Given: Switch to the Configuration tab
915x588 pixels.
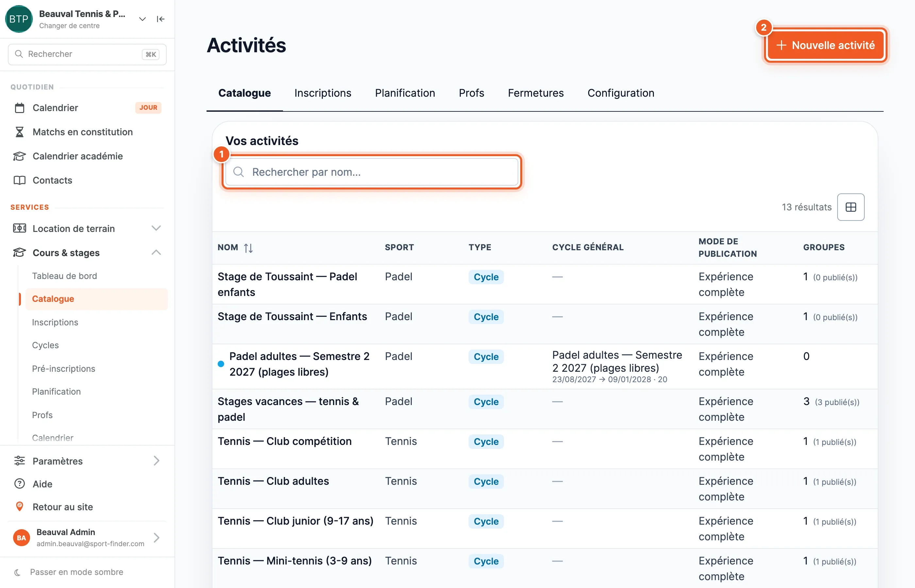Looking at the screenshot, I should [x=621, y=93].
